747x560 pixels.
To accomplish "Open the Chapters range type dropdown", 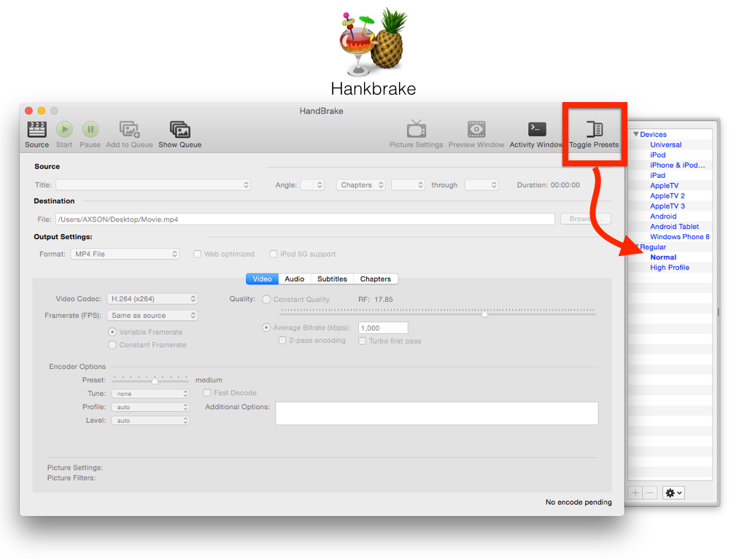I will (x=361, y=184).
